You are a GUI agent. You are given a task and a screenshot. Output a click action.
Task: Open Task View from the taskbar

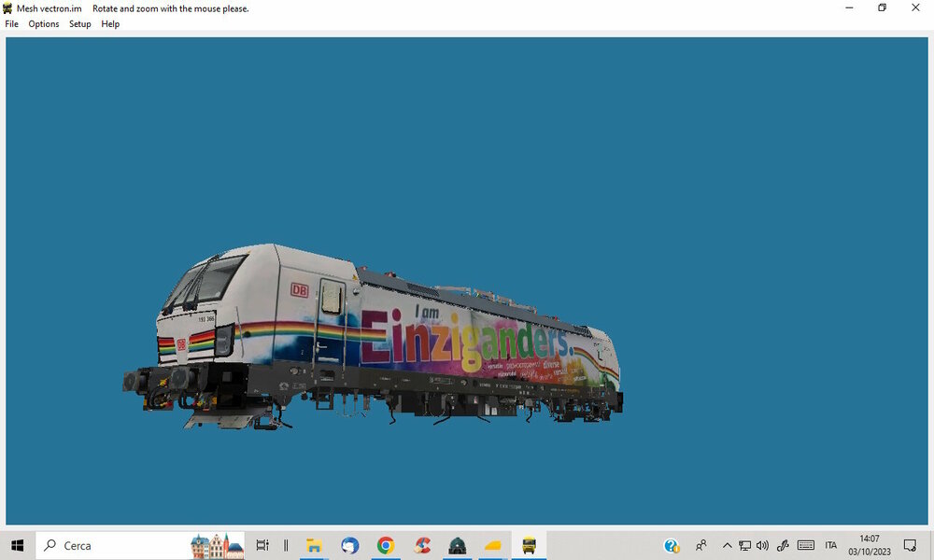click(262, 545)
